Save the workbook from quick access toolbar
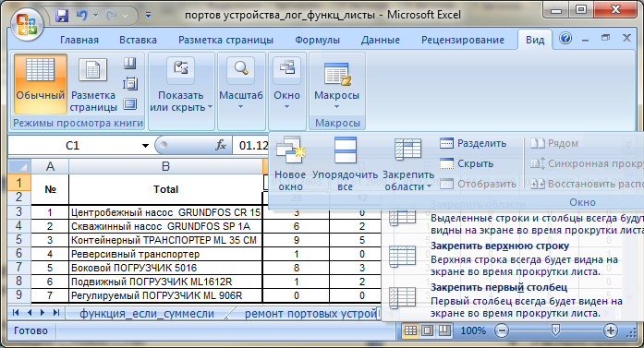 [62, 16]
